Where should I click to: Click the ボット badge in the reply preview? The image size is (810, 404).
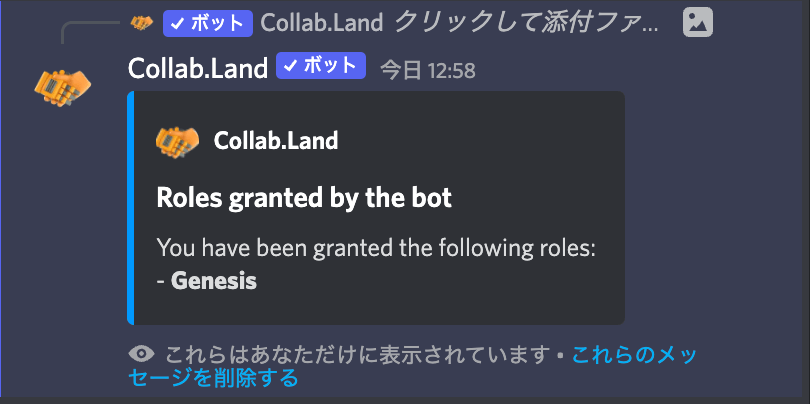pos(208,23)
